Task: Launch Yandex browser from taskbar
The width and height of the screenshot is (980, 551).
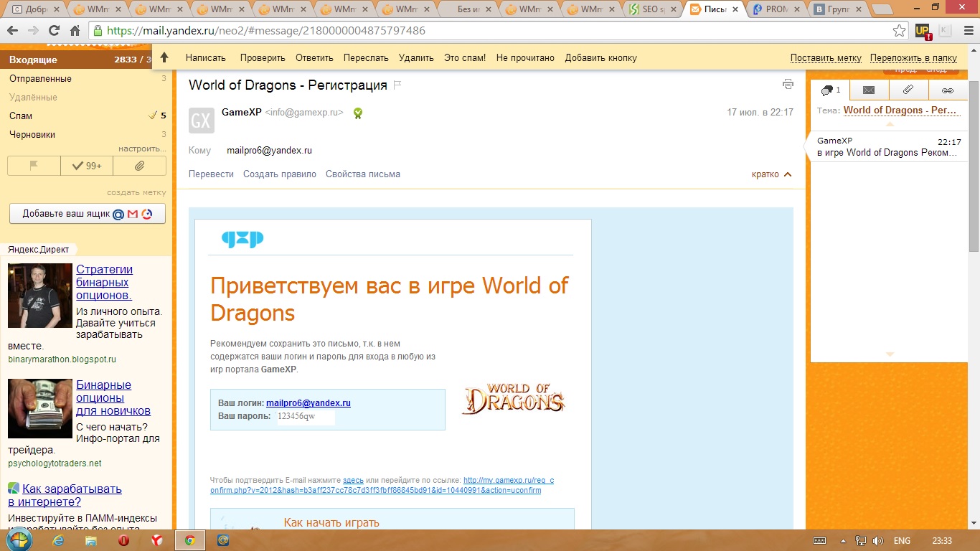Action: 157,540
